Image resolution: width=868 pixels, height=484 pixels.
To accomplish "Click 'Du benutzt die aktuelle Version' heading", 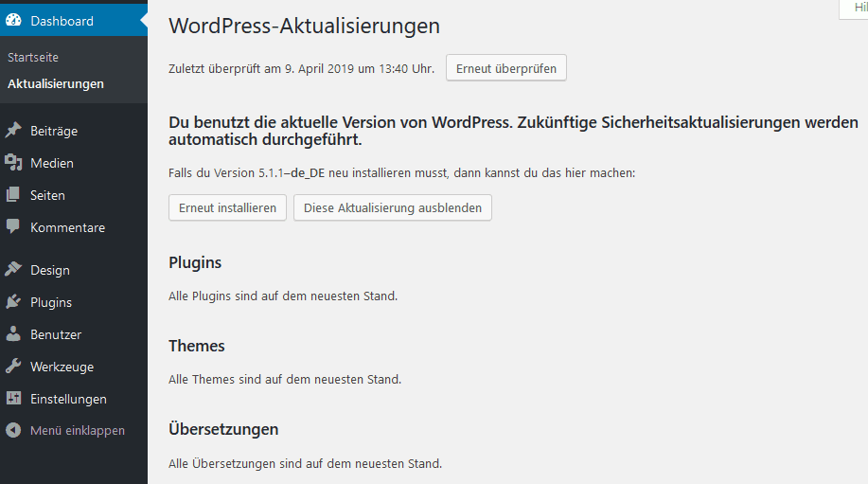I will [x=513, y=131].
